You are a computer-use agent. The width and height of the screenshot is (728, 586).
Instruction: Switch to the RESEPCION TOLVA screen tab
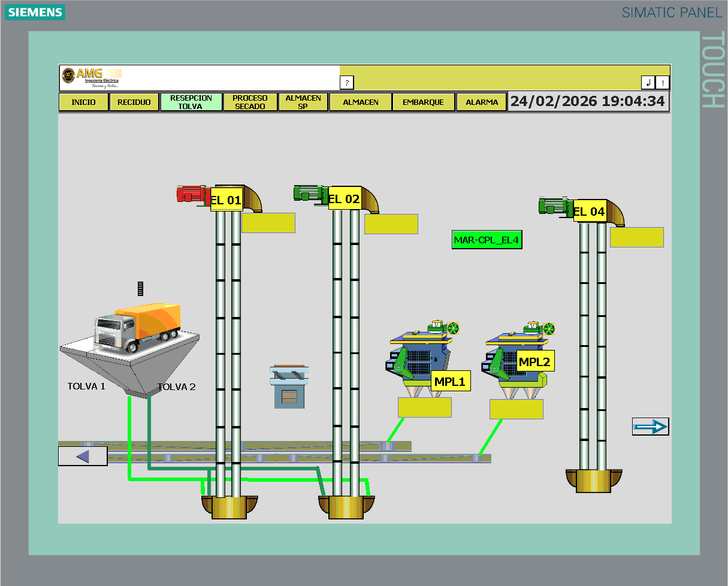(191, 101)
